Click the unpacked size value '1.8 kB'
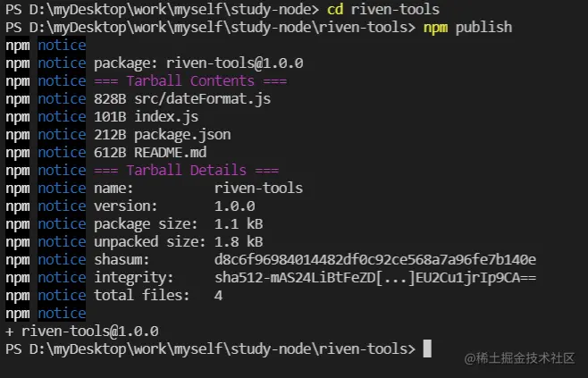588x378 pixels. click(239, 242)
